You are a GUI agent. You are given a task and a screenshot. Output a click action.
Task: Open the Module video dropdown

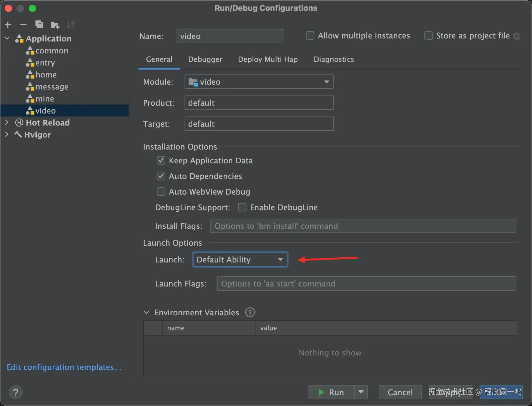tap(259, 82)
